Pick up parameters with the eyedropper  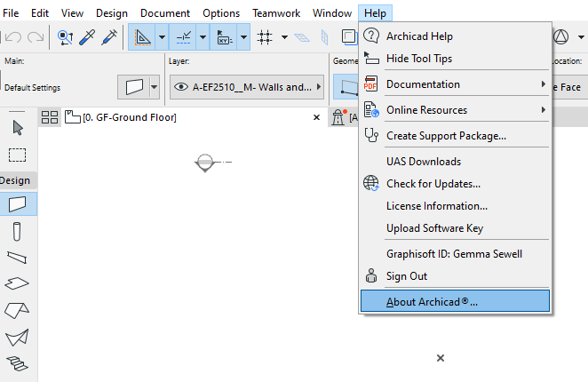87,37
